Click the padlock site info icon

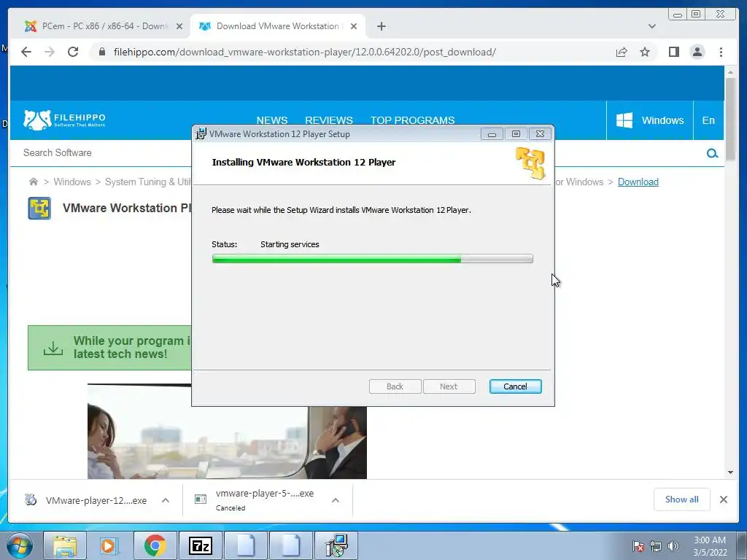pos(101,52)
